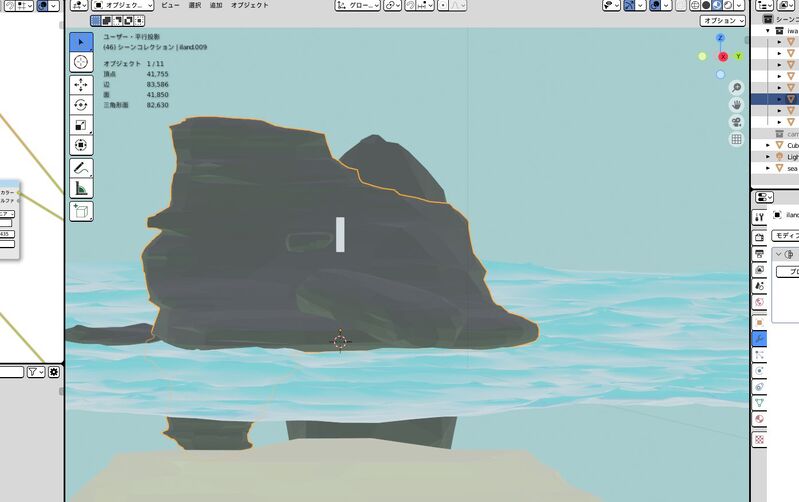Open node editor settings gear icon
The width and height of the screenshot is (799, 502).
tap(54, 372)
